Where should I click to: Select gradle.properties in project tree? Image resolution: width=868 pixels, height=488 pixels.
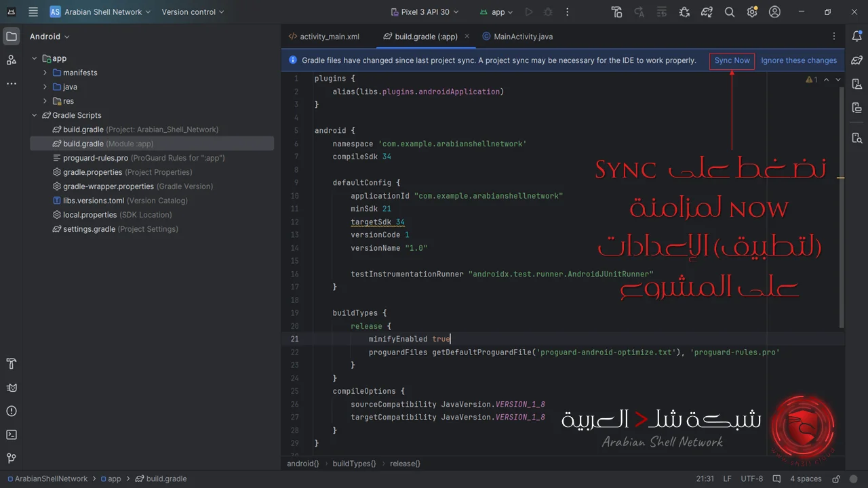152,172
